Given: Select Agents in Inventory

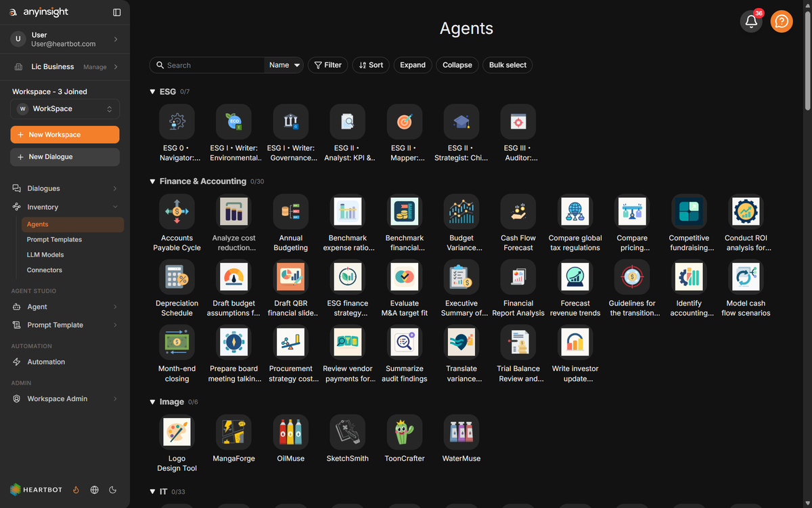Looking at the screenshot, I should coord(72,224).
